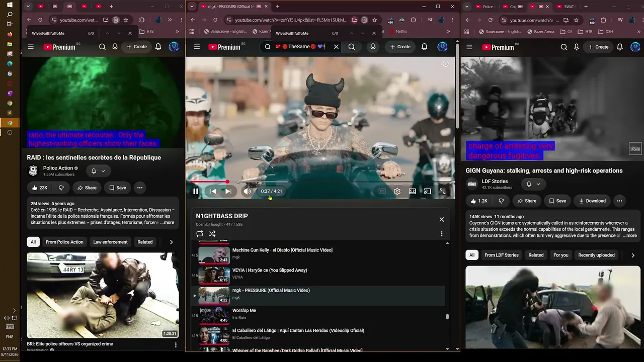Open the LDF Stories channel page
The image size is (644, 362).
tap(495, 181)
